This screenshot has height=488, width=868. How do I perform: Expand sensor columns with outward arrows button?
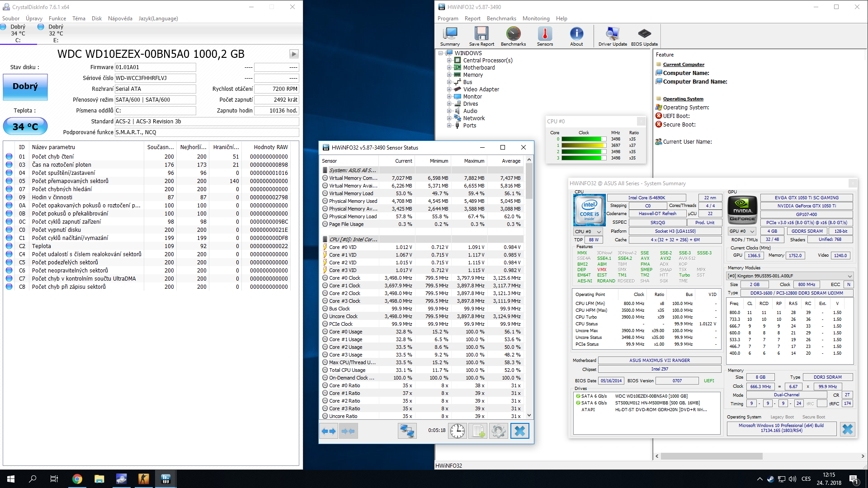(x=329, y=431)
